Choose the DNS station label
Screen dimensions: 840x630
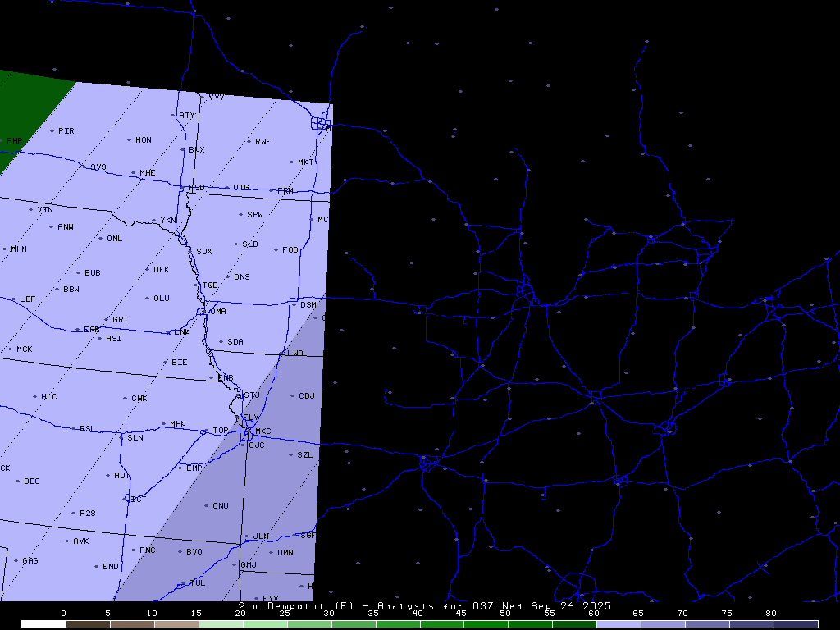(242, 277)
